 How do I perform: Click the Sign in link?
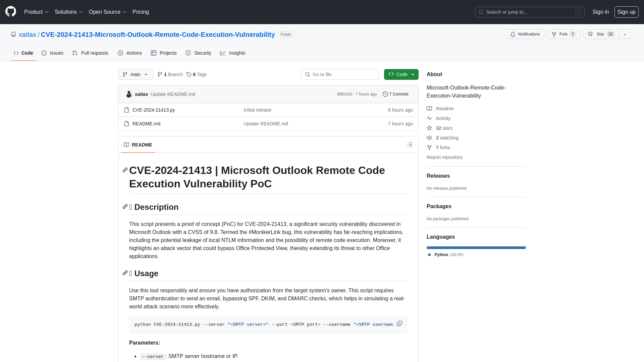pos(601,12)
